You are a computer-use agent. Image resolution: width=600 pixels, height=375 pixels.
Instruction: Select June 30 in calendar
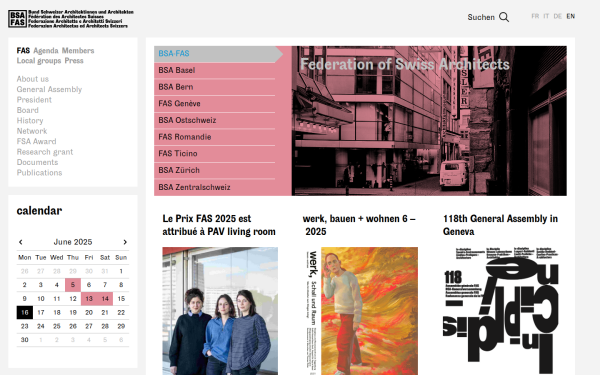pyautogui.click(x=24, y=340)
